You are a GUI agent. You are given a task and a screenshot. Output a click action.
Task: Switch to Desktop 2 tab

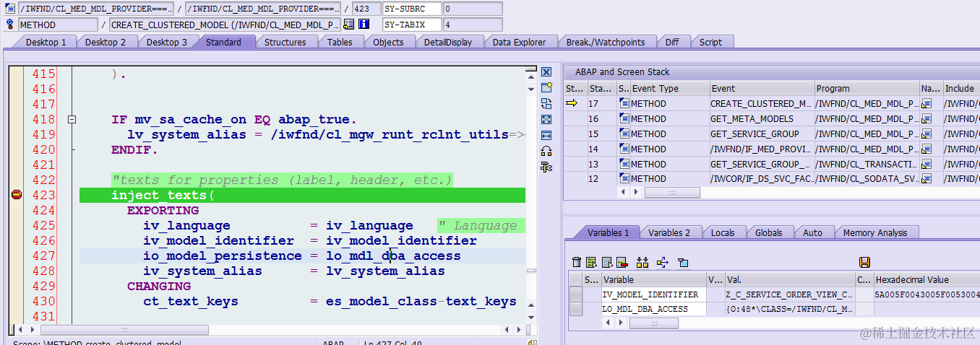pos(106,42)
